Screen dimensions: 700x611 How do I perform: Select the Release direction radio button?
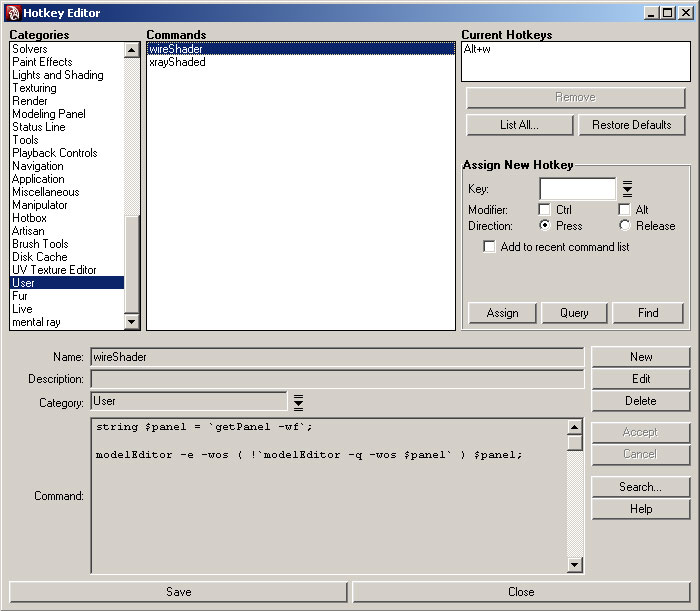click(625, 226)
